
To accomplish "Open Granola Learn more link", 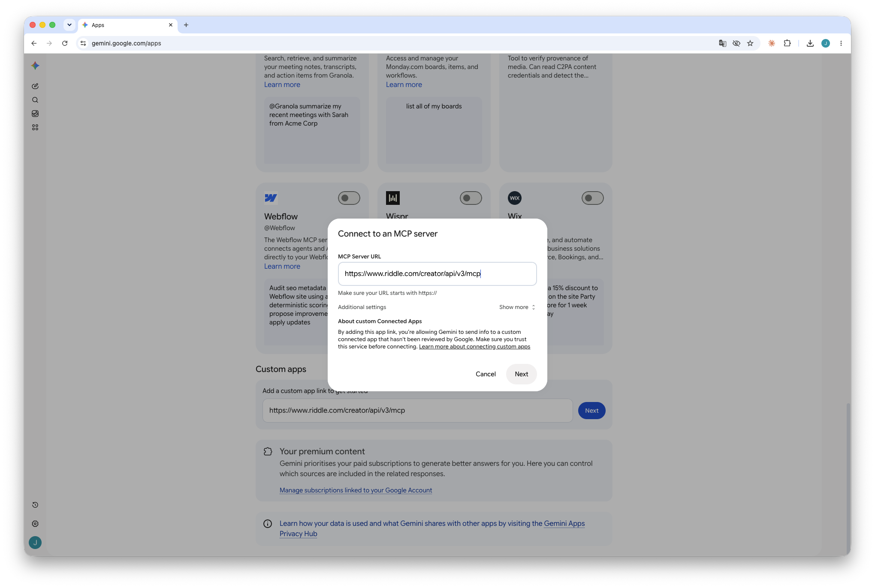I will tap(282, 85).
